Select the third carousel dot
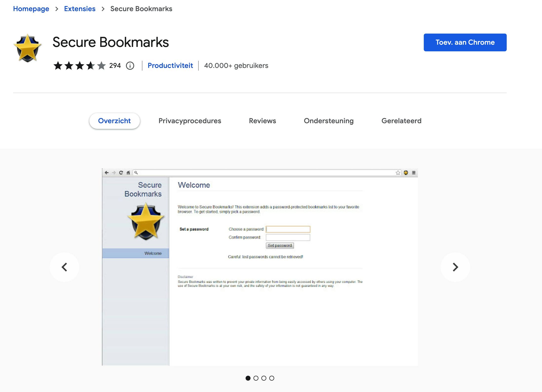Viewport: 542px width, 392px height. [264, 378]
